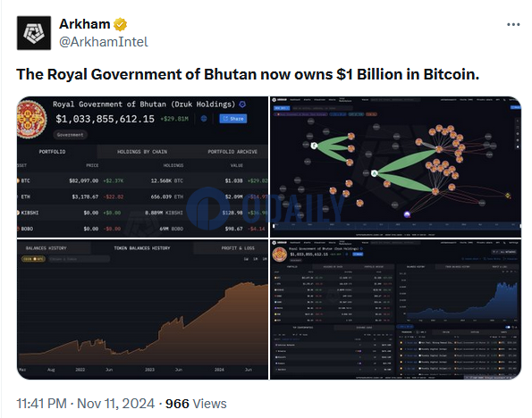This screenshot has width=532, height=418.
Task: Click the tweet timestamp 11:41 PM Nov 11, 2024
Action: [x=86, y=404]
